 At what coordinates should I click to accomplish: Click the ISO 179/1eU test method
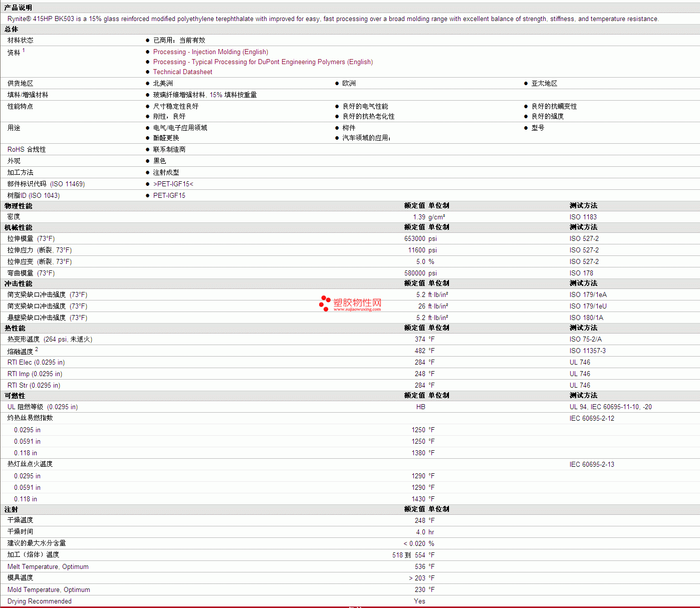pyautogui.click(x=588, y=307)
